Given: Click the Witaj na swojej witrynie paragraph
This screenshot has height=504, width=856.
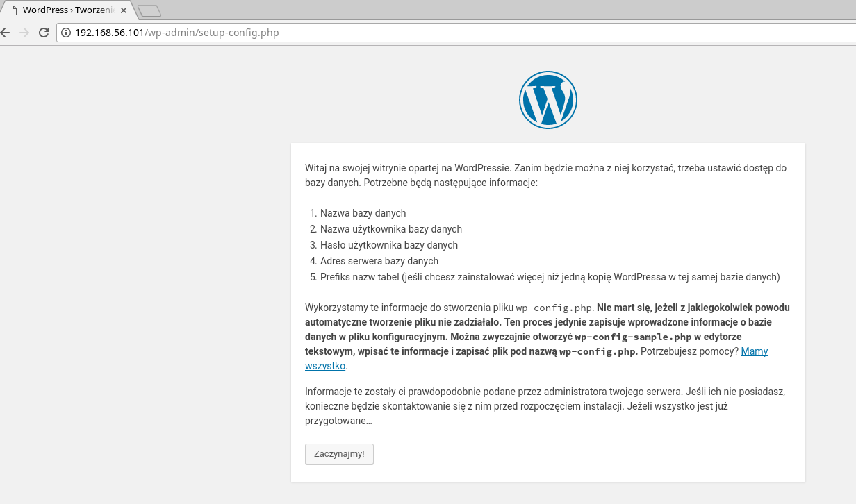Looking at the screenshot, I should click(x=545, y=176).
